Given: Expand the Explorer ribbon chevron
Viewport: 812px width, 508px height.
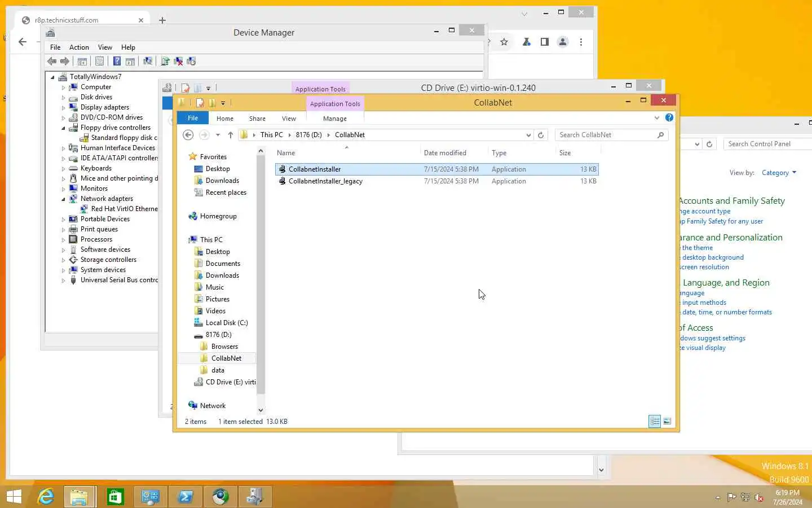Looking at the screenshot, I should coord(657,118).
